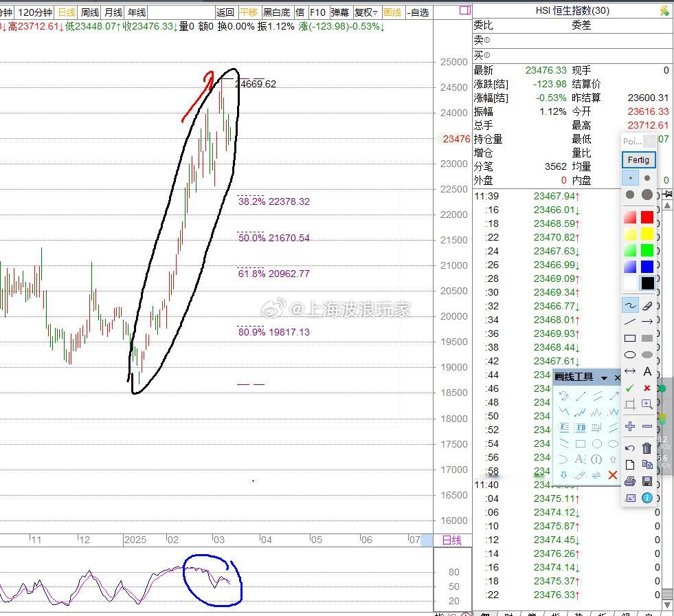Select Fibonacci FB tool in 画线工具

point(581,427)
